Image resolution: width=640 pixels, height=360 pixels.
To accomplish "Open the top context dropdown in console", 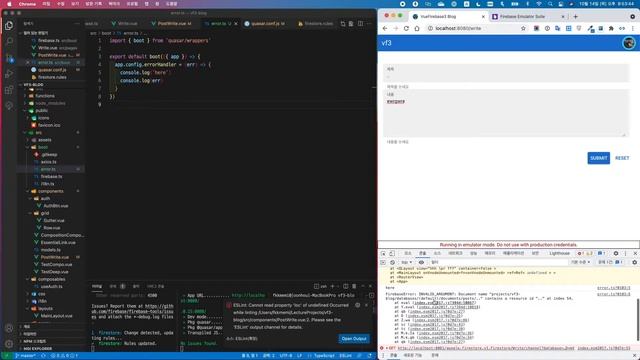I will [407, 262].
